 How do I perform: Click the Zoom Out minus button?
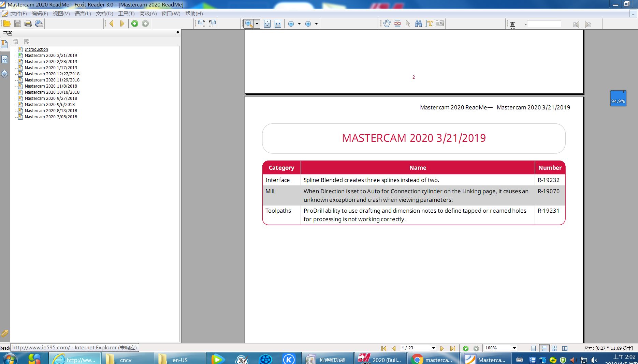click(291, 24)
